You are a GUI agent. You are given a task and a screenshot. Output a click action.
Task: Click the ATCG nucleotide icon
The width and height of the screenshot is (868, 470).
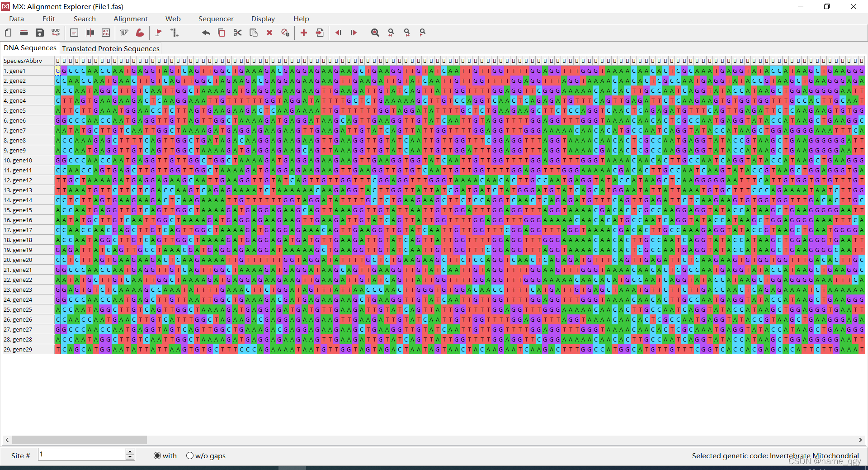click(106, 33)
